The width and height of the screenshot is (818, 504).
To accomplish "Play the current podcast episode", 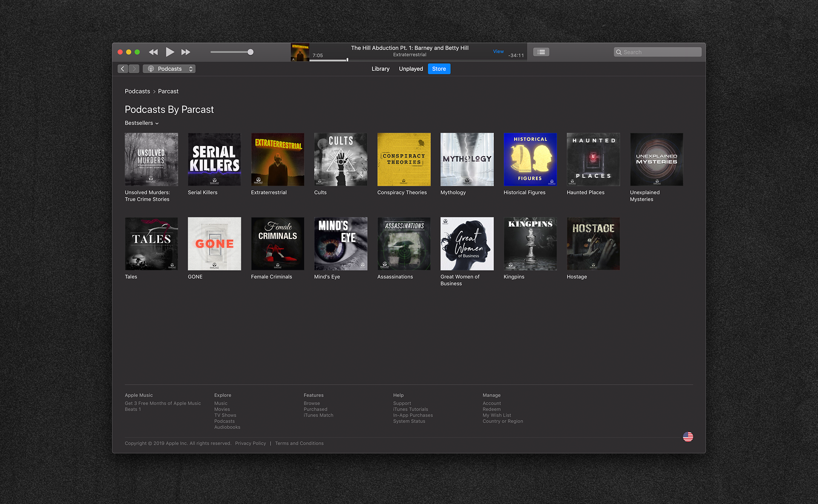I will 170,52.
